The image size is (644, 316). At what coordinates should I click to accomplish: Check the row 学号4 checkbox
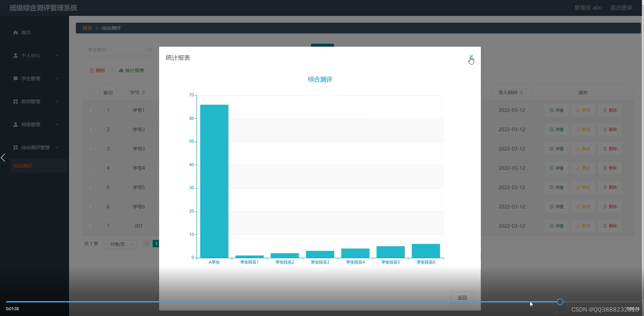click(x=91, y=168)
